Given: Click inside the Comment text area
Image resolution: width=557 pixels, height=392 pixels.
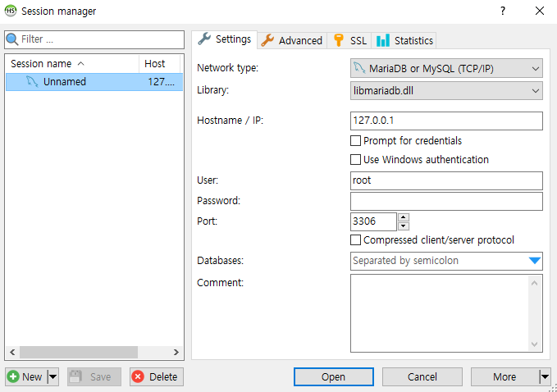Looking at the screenshot, I should [440, 313].
